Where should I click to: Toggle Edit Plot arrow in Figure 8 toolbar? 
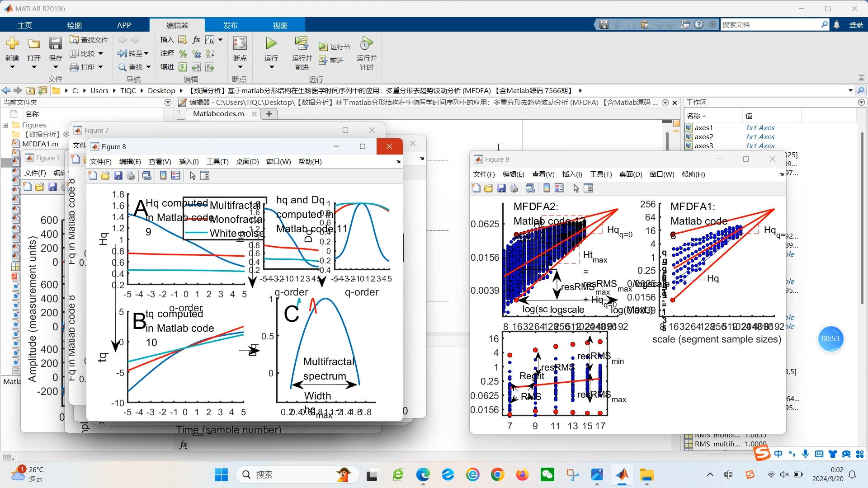point(193,176)
